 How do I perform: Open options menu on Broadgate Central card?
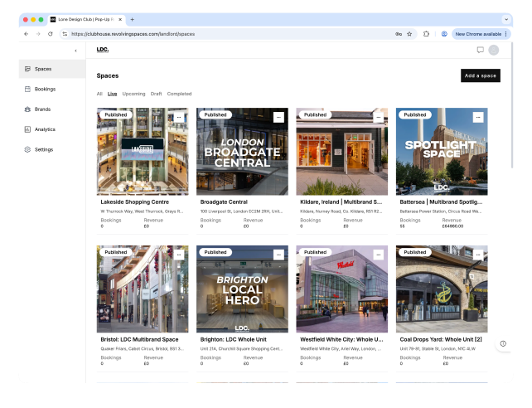[x=278, y=118]
